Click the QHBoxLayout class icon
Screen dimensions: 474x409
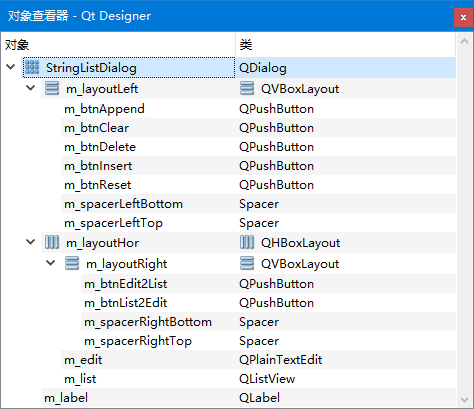tap(247, 242)
